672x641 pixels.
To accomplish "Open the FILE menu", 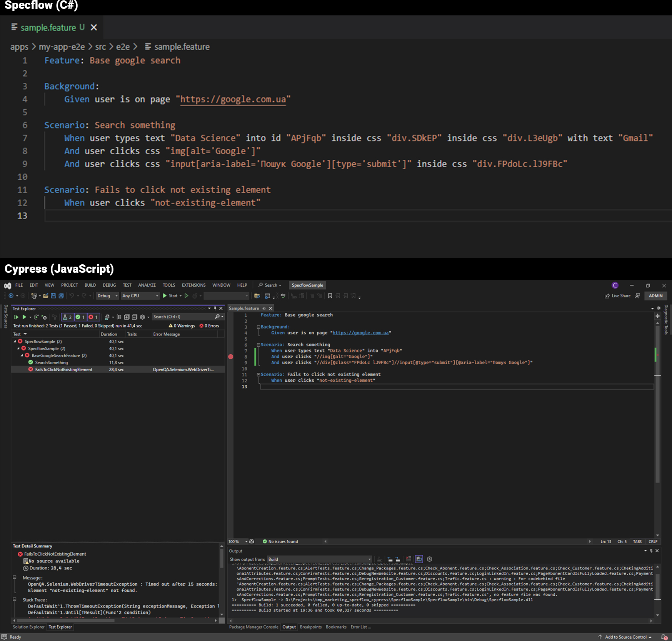I will click(19, 285).
